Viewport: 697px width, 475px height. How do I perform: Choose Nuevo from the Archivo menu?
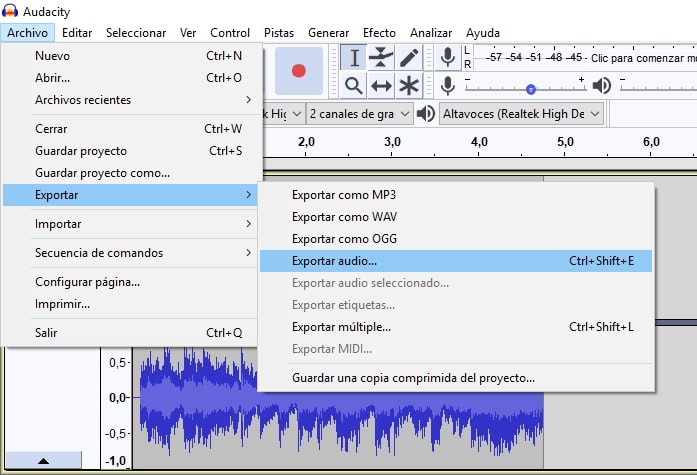130,56
